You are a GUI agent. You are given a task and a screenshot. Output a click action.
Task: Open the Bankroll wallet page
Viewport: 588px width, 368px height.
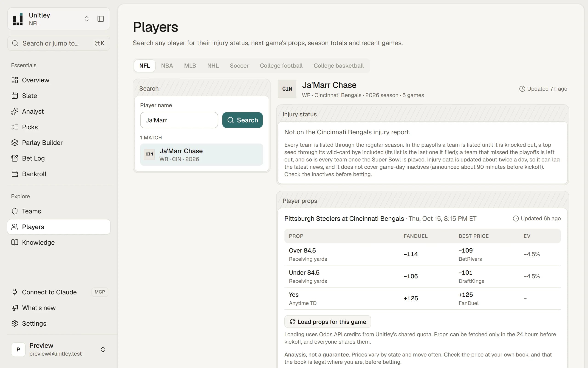coord(59,174)
